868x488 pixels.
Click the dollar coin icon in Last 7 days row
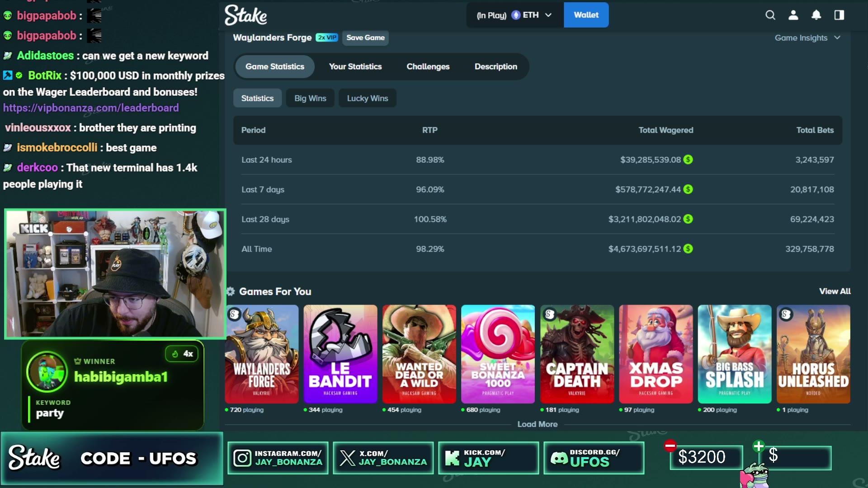(688, 189)
